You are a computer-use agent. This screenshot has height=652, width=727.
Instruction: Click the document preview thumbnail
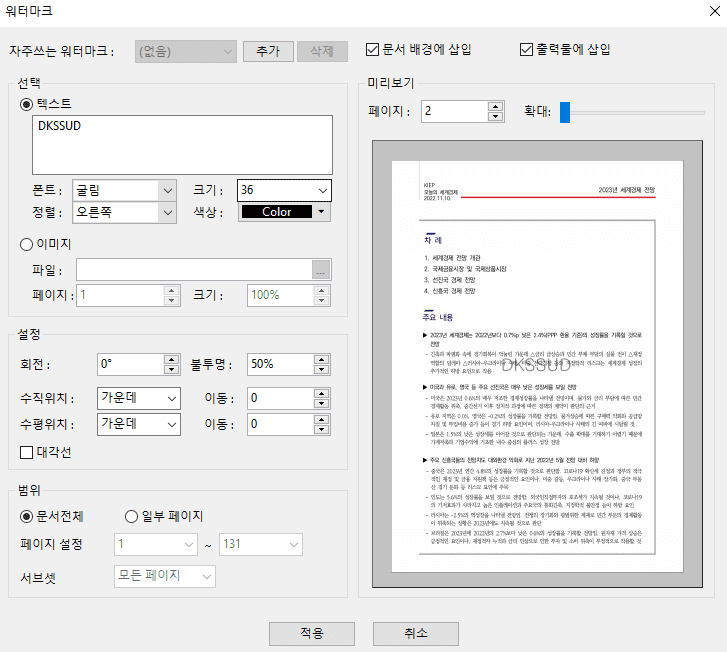click(537, 364)
